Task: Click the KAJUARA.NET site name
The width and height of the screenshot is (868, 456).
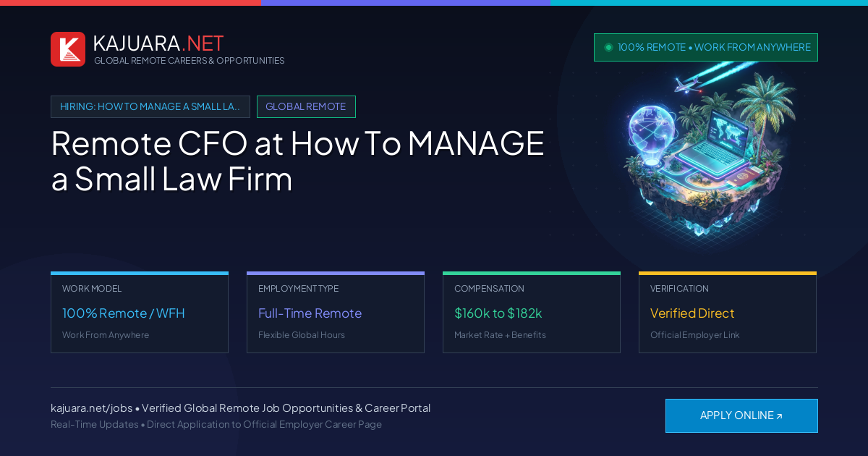Action: [x=158, y=43]
